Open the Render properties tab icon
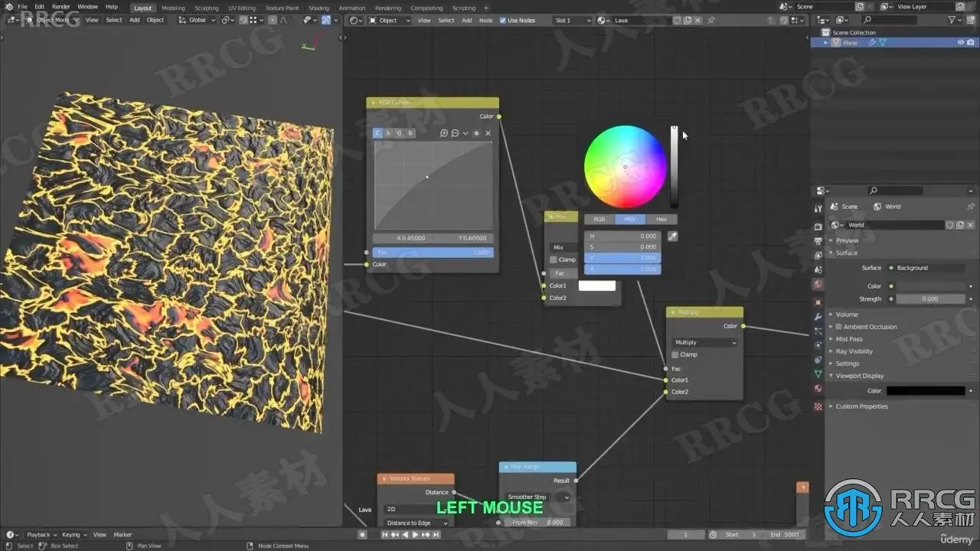This screenshot has height=551, width=980. tap(818, 226)
